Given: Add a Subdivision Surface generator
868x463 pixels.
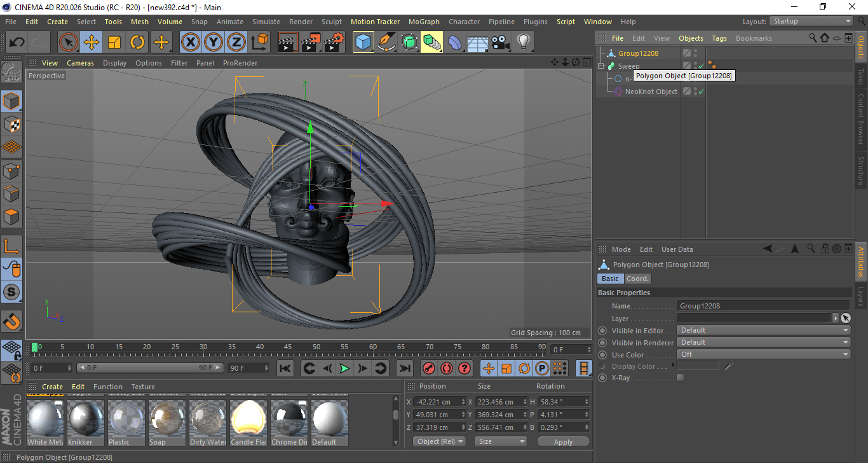Looking at the screenshot, I should [409, 43].
